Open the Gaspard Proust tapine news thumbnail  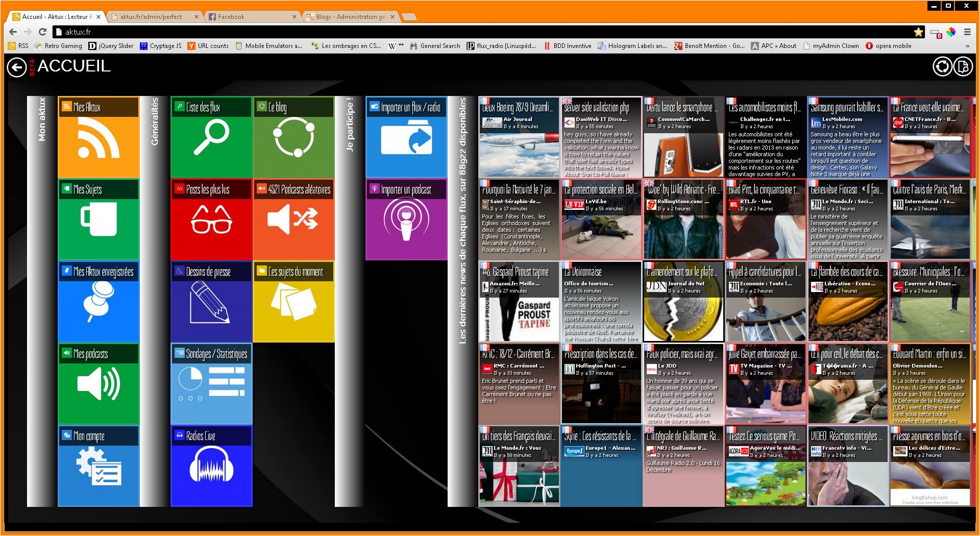coord(519,302)
